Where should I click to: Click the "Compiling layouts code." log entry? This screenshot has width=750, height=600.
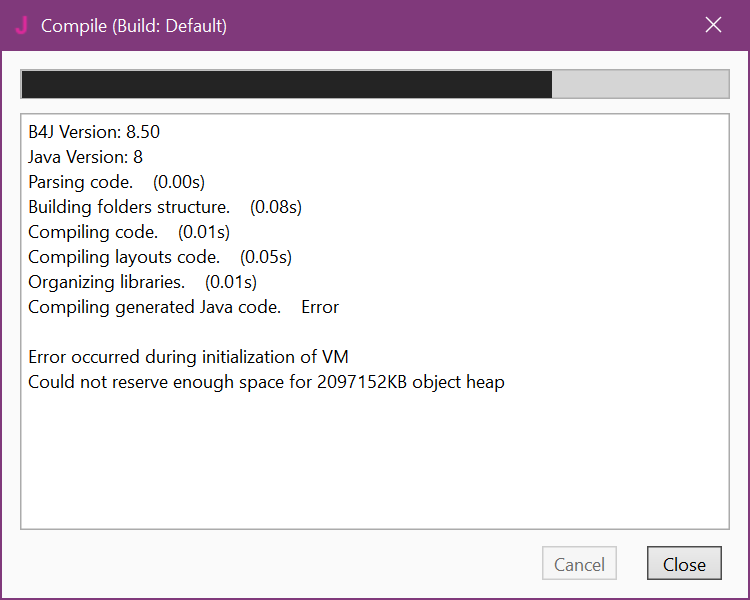124,257
